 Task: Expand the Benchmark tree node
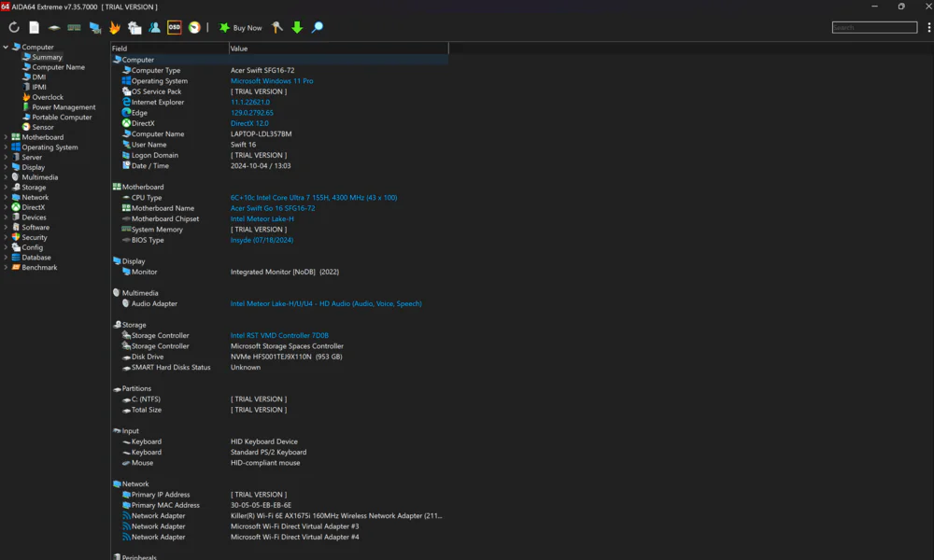coord(6,267)
